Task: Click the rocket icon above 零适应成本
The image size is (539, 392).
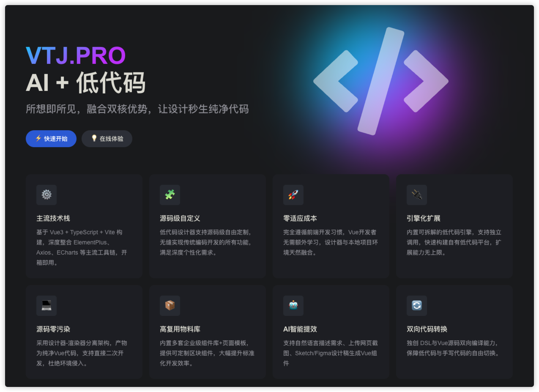Action: click(x=293, y=195)
